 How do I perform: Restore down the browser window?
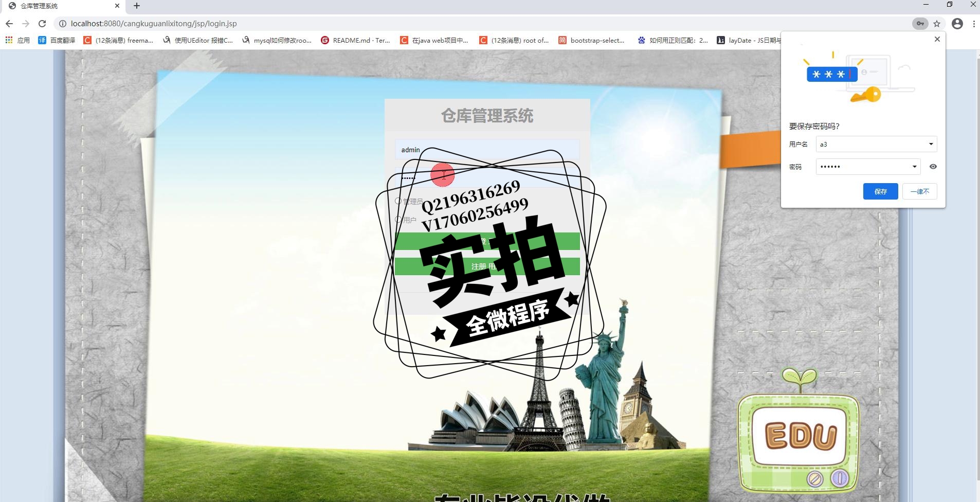(950, 5)
